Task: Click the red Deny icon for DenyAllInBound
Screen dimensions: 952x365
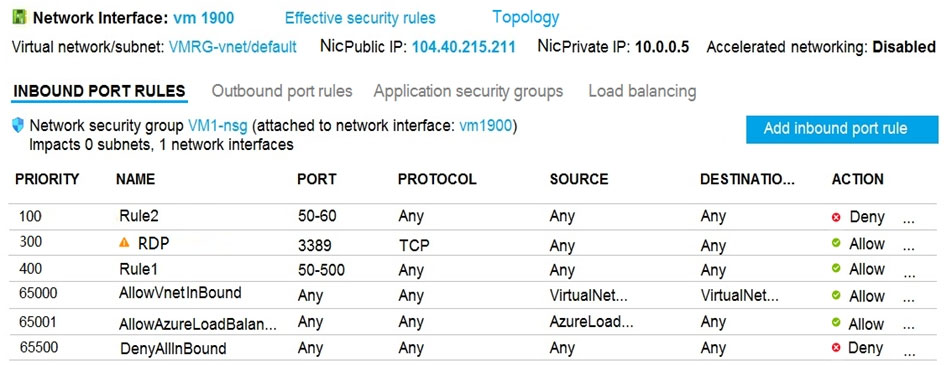Action: pyautogui.click(x=836, y=348)
